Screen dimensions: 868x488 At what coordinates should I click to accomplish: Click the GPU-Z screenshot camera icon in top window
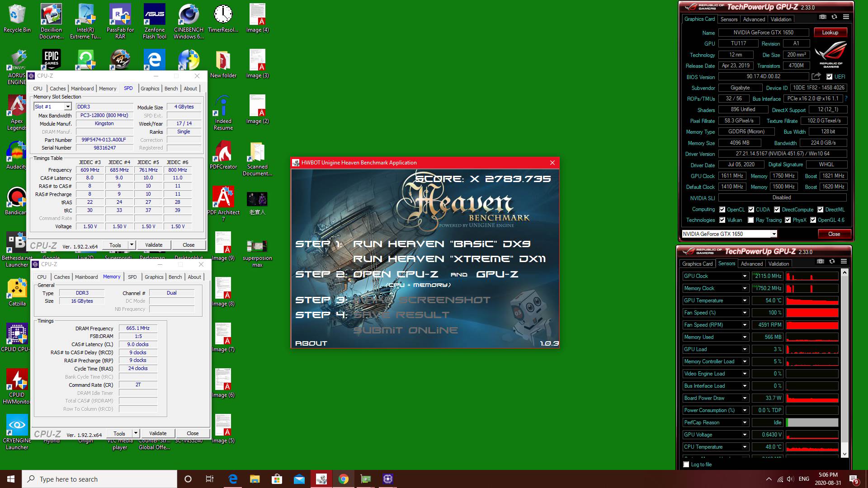coord(822,17)
